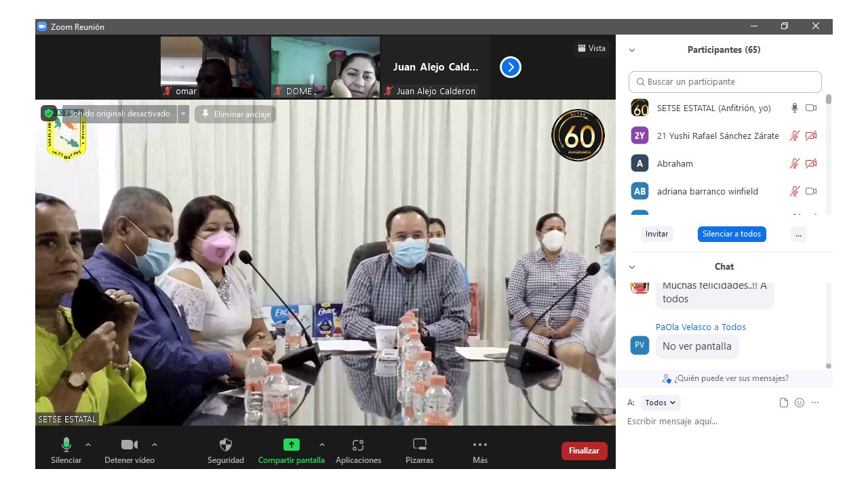
Task: Click the SETSE ESTATAL 60 avatar in participants
Action: pos(640,108)
